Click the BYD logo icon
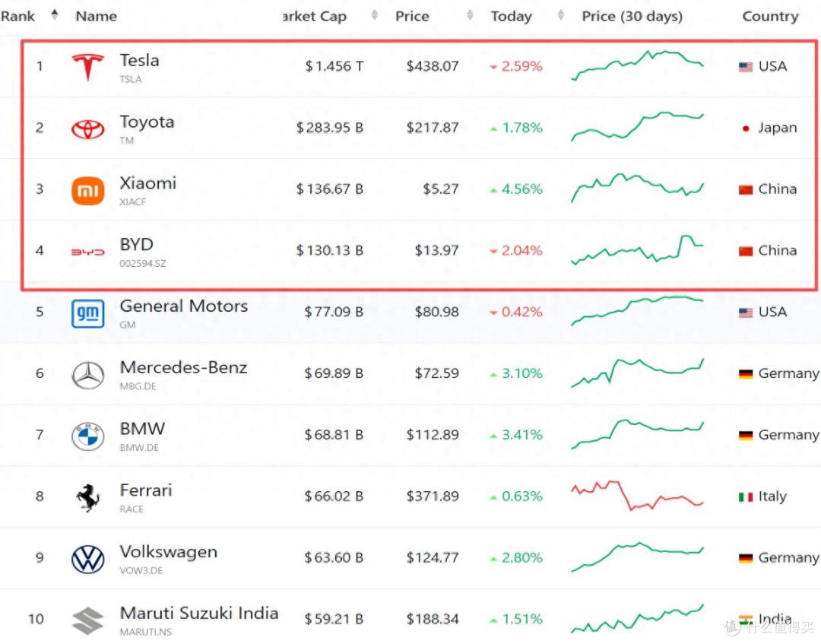 [x=87, y=252]
